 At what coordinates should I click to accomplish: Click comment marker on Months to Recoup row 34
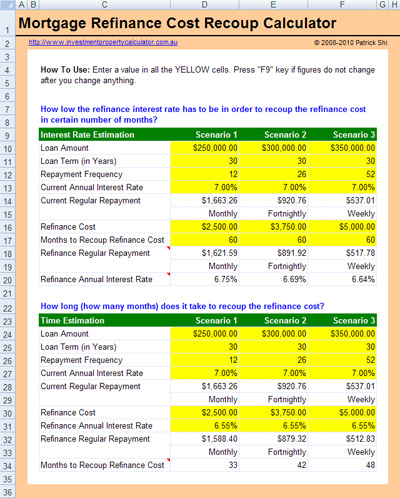point(168,460)
